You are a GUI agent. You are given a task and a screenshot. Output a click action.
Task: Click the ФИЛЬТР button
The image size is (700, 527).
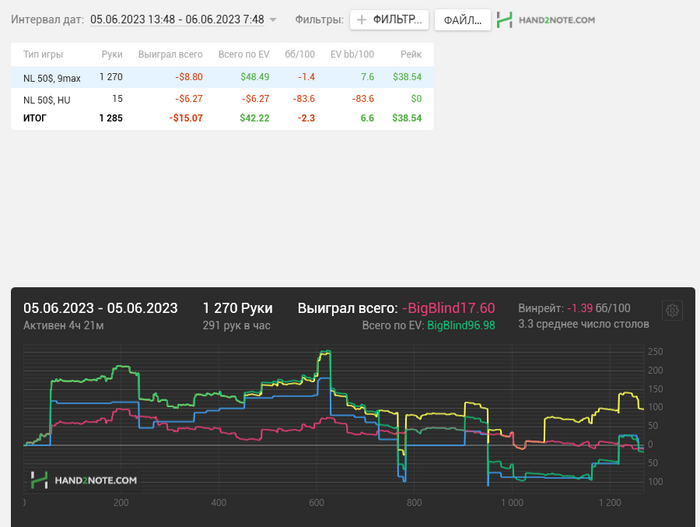[389, 20]
